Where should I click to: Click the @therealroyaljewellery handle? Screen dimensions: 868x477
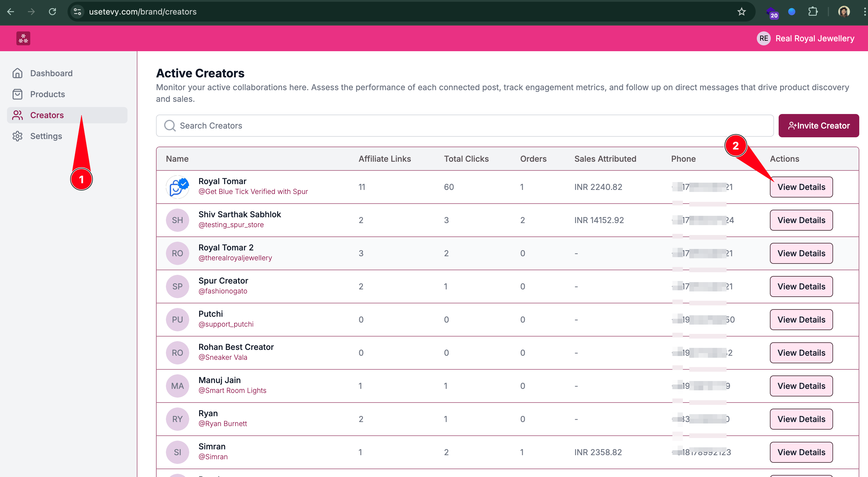pos(235,258)
